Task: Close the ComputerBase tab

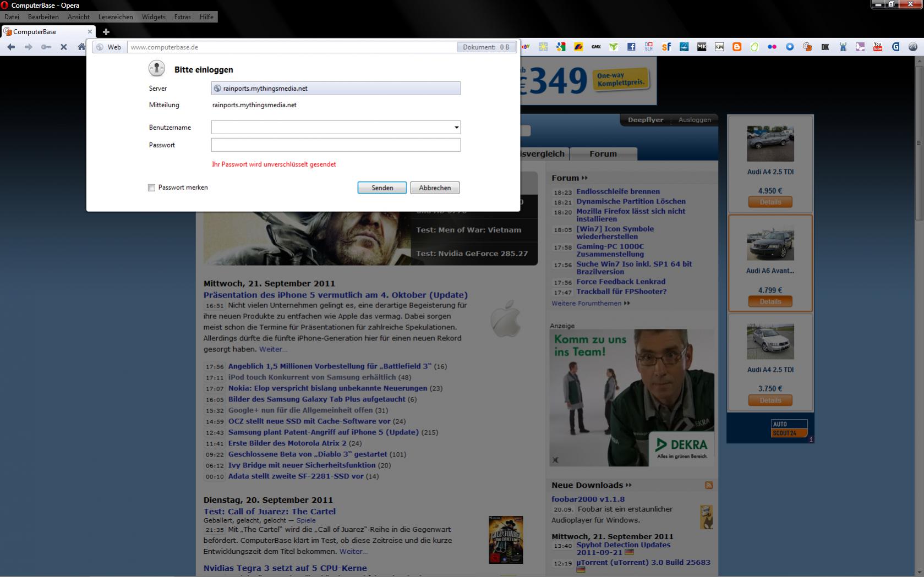Action: (x=90, y=32)
